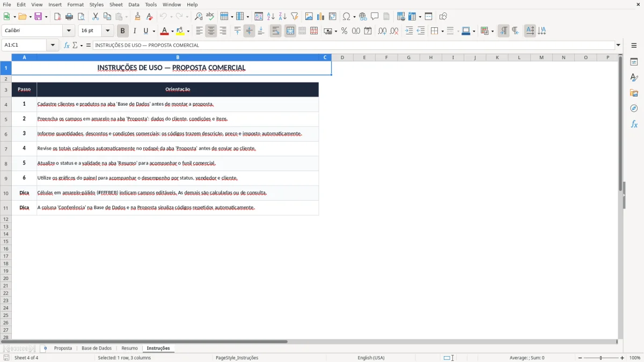Open the Format menu

pos(76,4)
